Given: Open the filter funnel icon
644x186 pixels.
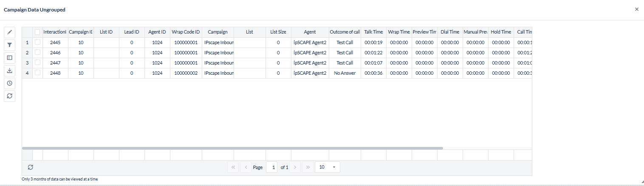Looking at the screenshot, I should point(9,45).
